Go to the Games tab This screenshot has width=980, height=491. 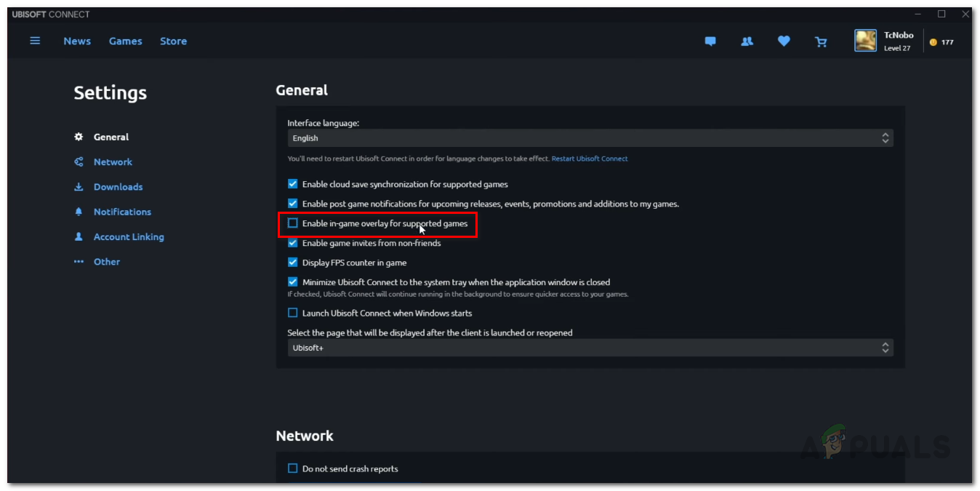click(126, 41)
